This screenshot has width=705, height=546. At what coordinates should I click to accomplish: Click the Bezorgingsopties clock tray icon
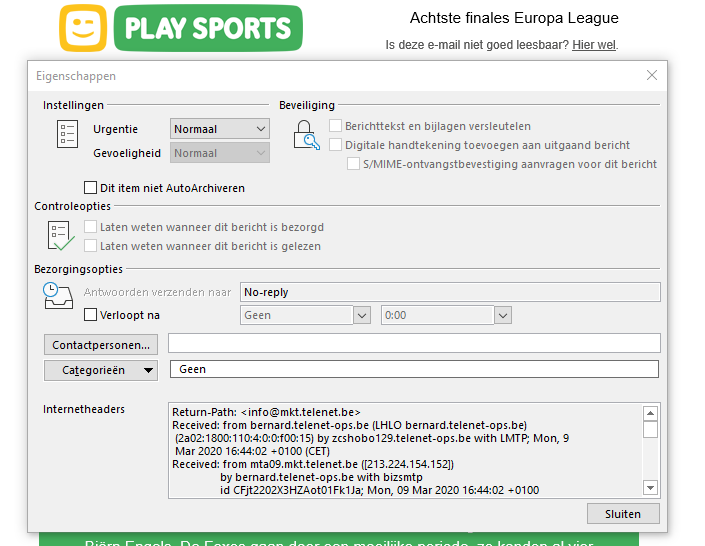pyautogui.click(x=59, y=295)
